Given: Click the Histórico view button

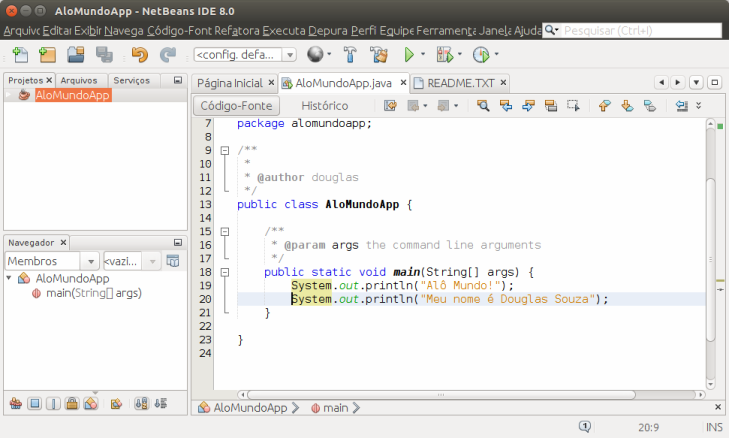Looking at the screenshot, I should coord(324,105).
